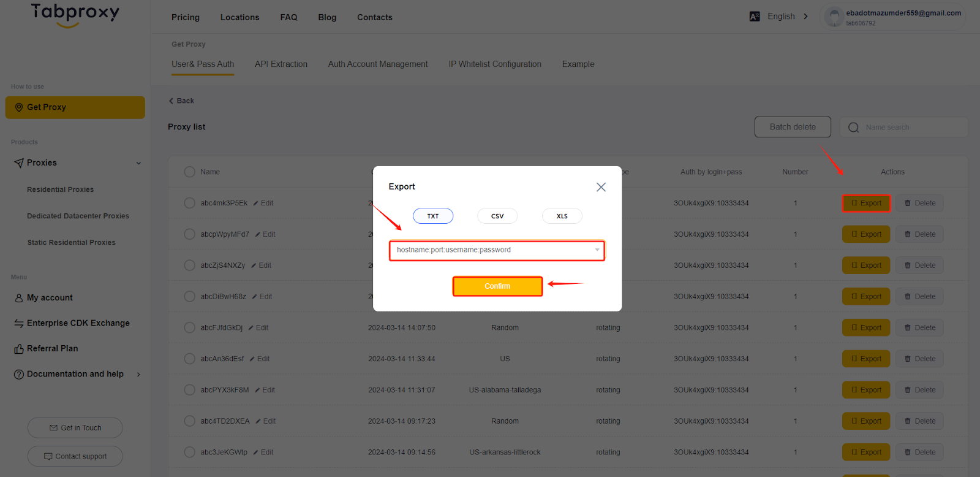980x477 pixels.
Task: Export proxy abcAn36dEsf
Action: coord(866,359)
